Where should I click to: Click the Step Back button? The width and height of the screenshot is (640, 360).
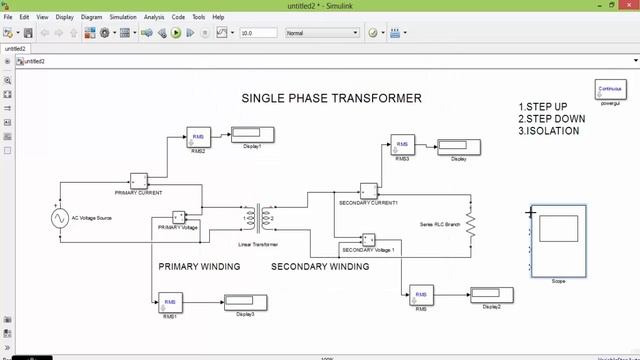(162, 33)
